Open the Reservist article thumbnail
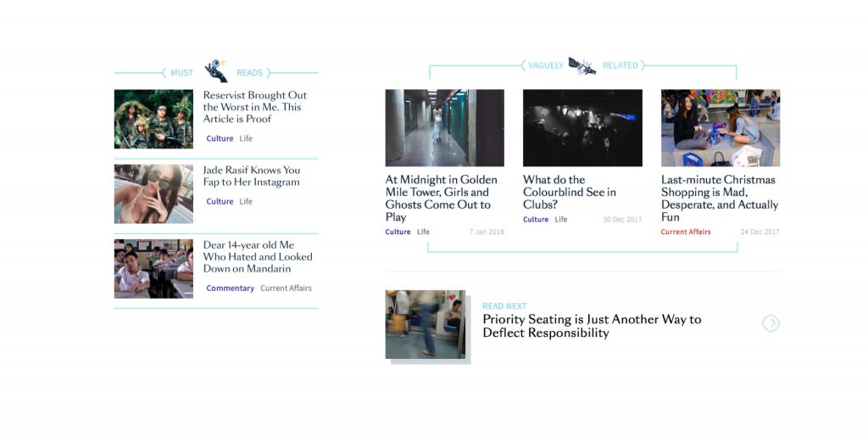868x437 pixels. click(x=153, y=119)
